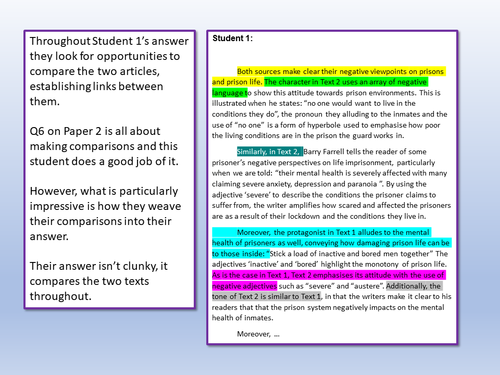The width and height of the screenshot is (500, 375).
Task: Click the 'Student 1:' heading
Action: [x=232, y=38]
